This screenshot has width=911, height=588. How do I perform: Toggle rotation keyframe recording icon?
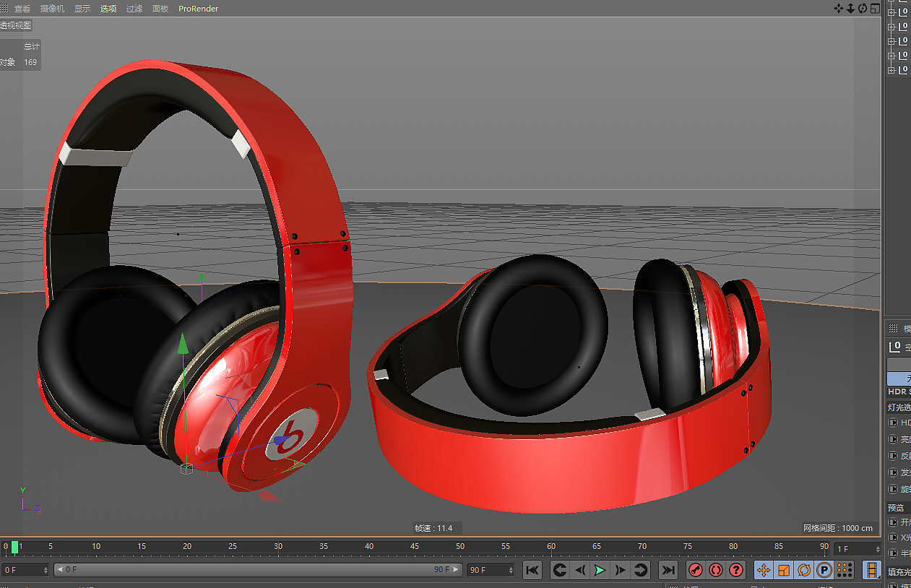803,570
